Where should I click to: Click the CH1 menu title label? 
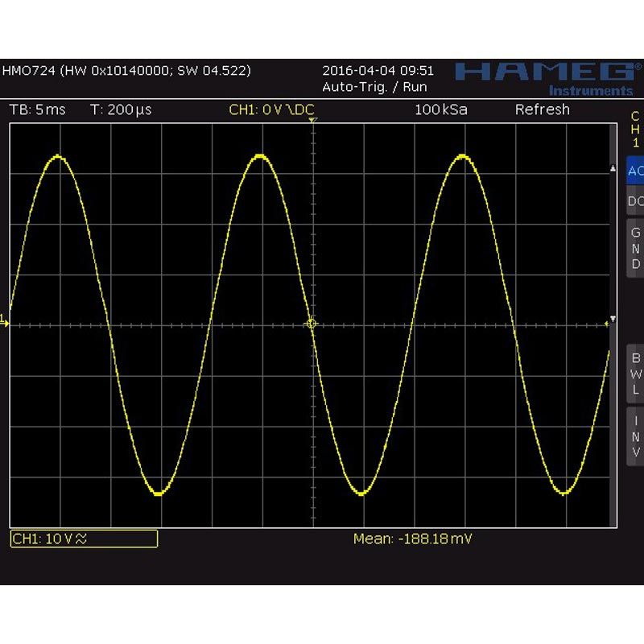pyautogui.click(x=635, y=130)
